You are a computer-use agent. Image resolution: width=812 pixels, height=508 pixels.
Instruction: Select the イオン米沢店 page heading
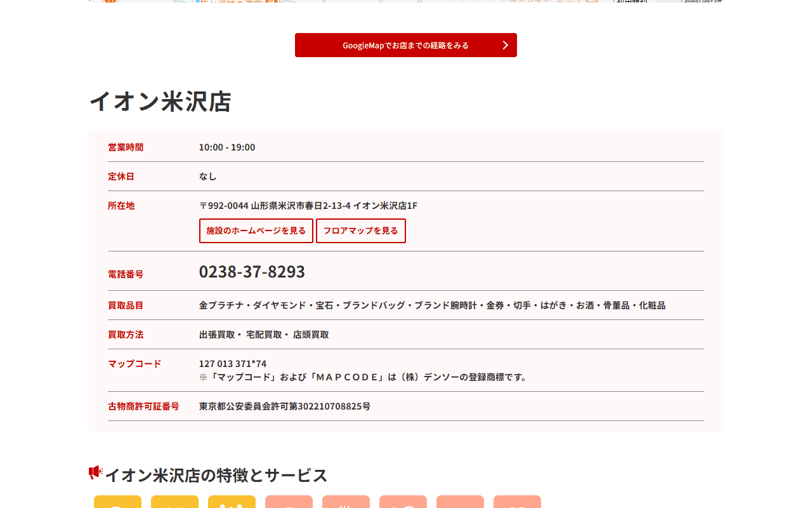tap(160, 102)
